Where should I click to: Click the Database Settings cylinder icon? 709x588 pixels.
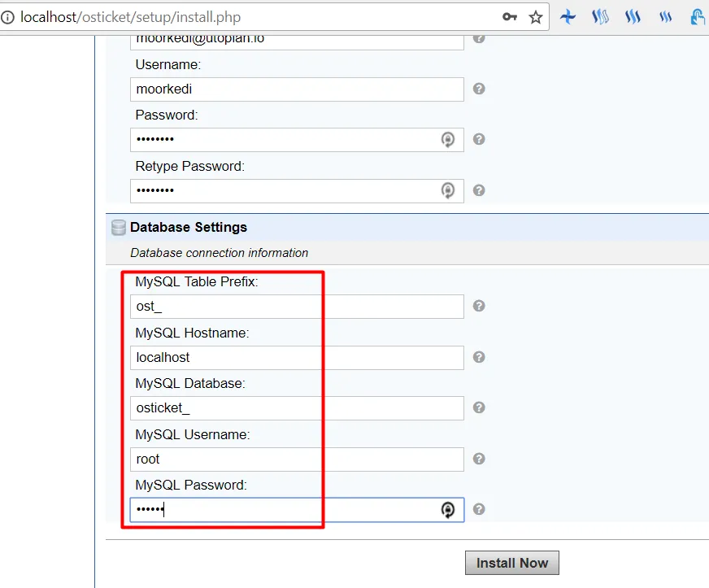(119, 228)
